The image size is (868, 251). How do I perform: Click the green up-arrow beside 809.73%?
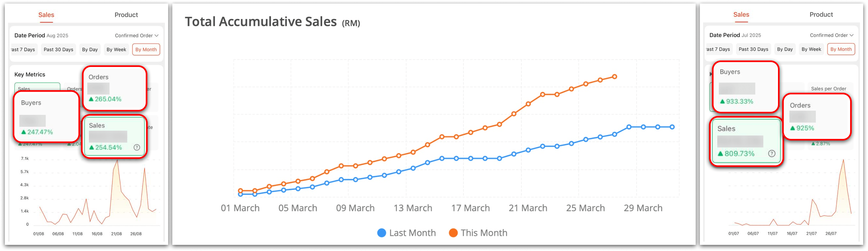[720, 154]
